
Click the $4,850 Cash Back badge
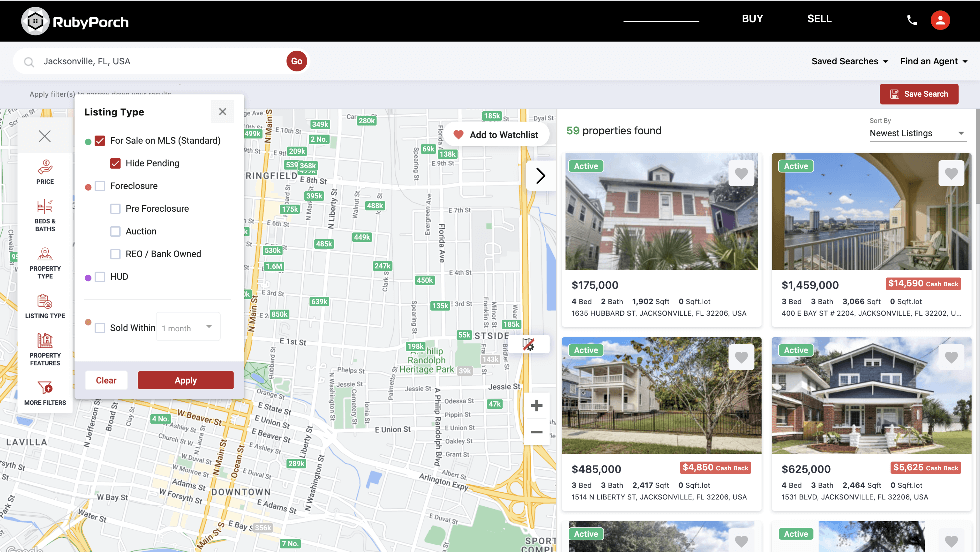[x=715, y=468]
